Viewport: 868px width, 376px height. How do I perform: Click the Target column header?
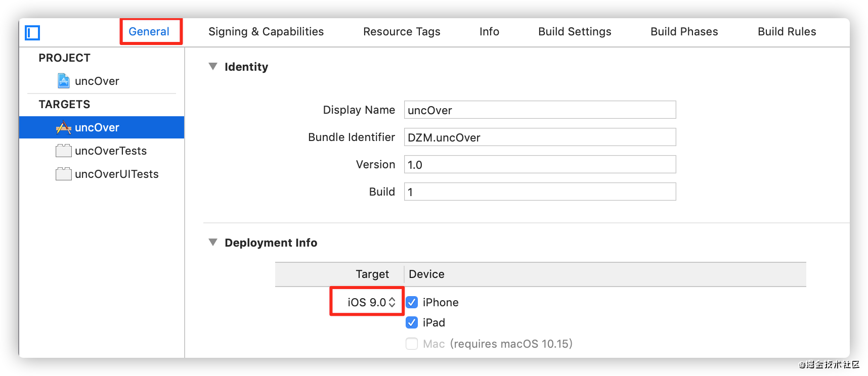pyautogui.click(x=372, y=274)
